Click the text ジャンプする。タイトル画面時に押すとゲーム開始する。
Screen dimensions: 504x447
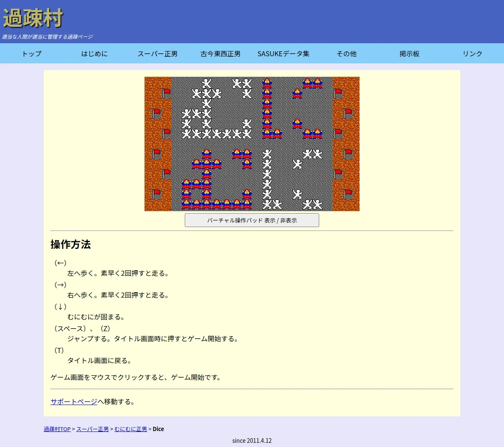[x=153, y=339]
